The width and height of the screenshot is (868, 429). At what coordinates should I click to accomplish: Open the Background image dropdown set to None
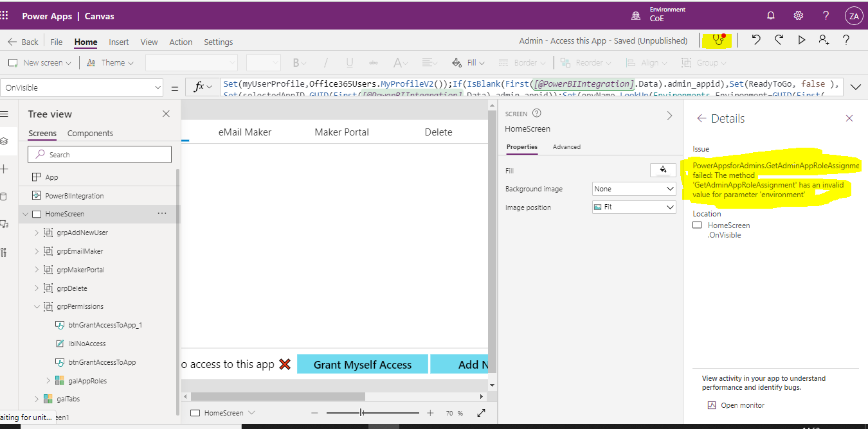click(x=633, y=188)
